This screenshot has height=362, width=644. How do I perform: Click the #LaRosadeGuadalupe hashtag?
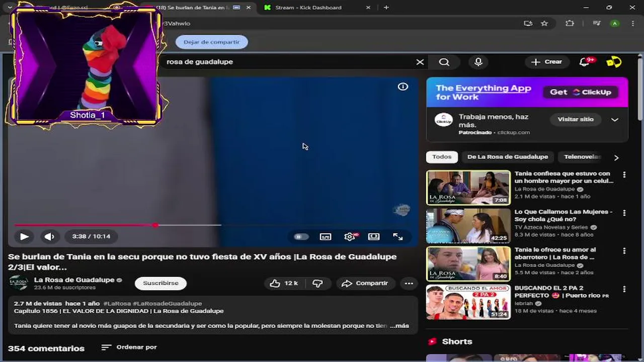[167, 304]
